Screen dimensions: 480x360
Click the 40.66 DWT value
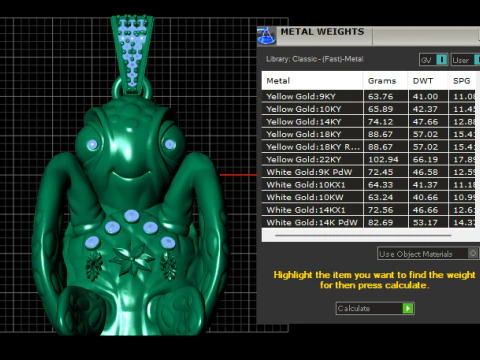[425, 197]
